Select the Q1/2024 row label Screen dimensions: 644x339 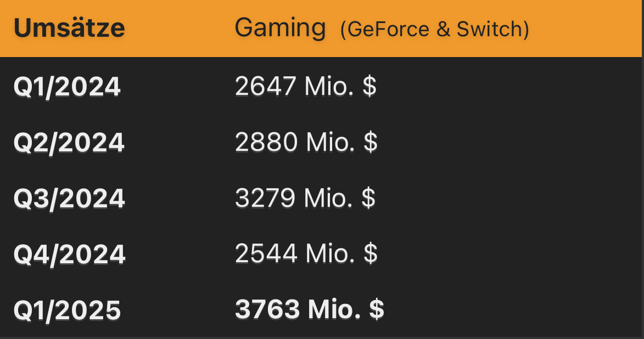click(67, 87)
